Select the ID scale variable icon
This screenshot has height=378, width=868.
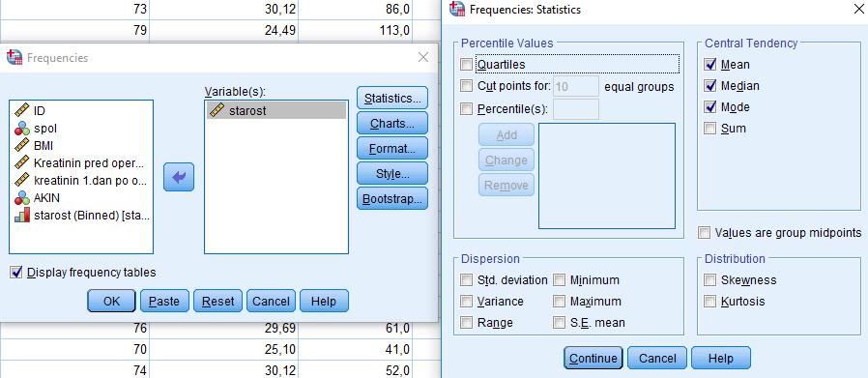coord(21,110)
